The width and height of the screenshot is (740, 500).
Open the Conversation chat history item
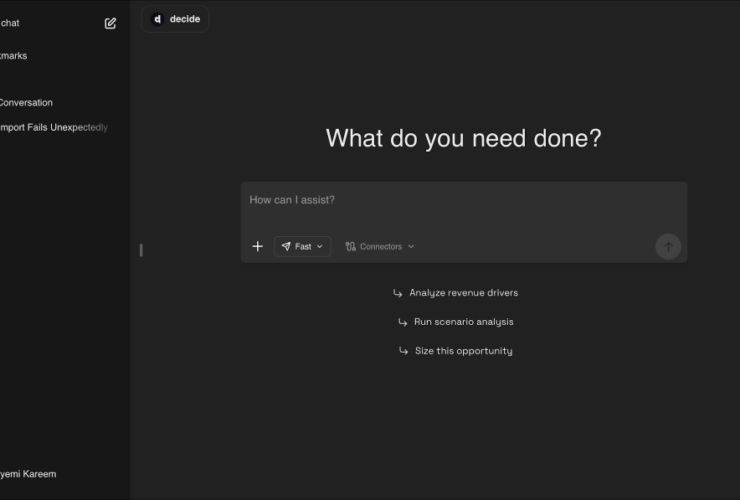click(26, 103)
